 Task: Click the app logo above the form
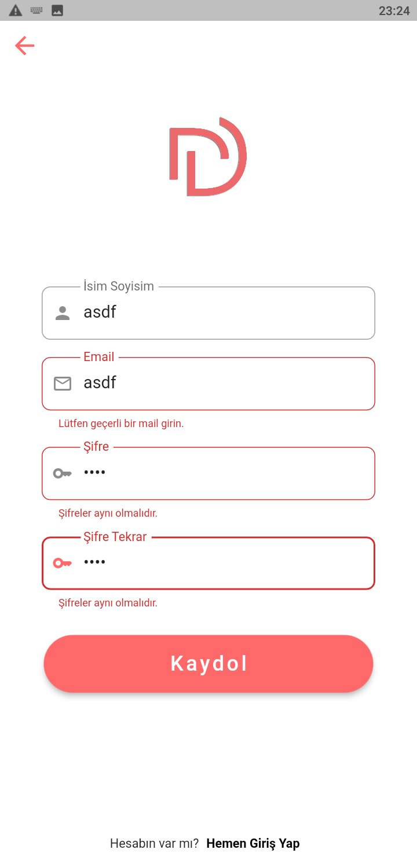click(207, 156)
